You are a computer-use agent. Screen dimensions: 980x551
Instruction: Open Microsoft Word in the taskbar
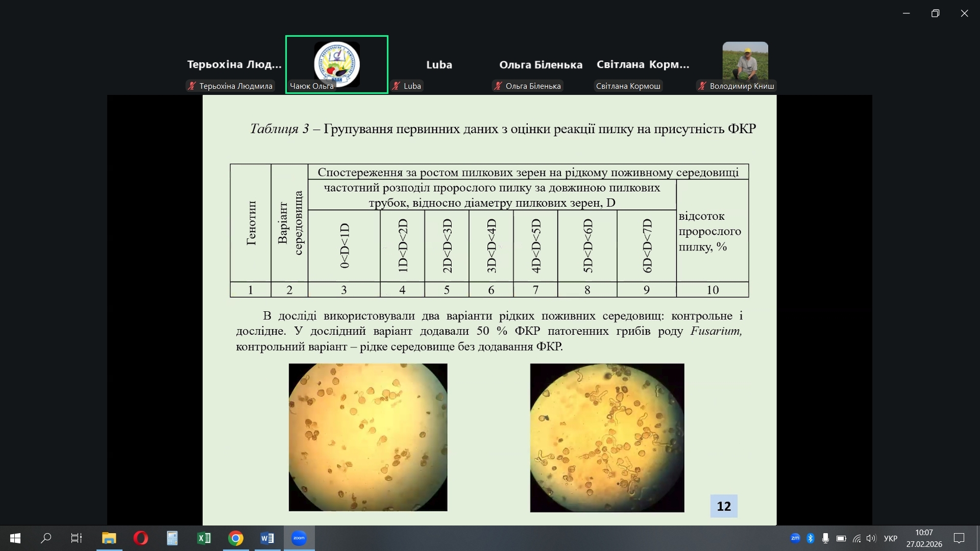click(x=267, y=538)
